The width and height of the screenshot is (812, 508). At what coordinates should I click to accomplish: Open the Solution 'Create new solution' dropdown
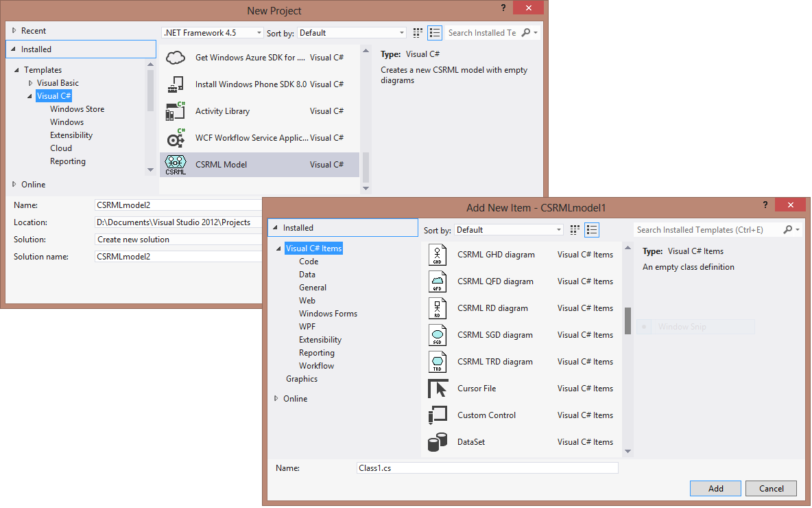tap(179, 240)
